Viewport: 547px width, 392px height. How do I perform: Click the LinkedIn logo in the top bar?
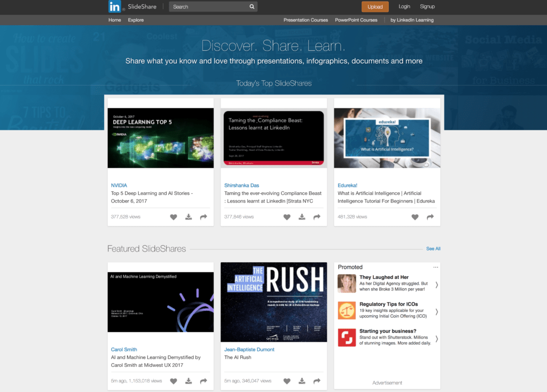pos(115,6)
